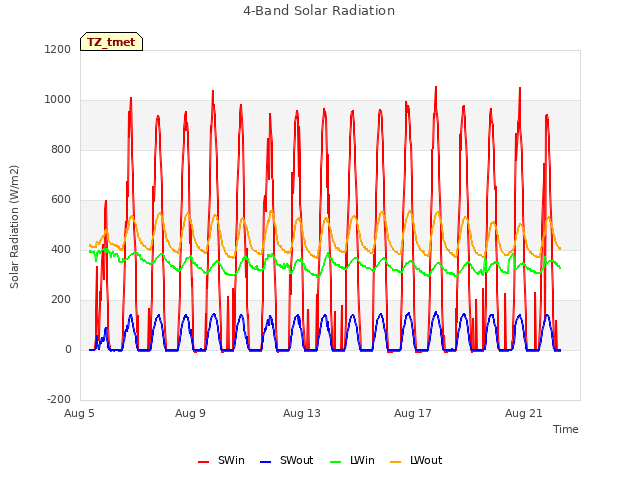
Task: Click the 1200 y-axis tick label
Action: tap(58, 49)
